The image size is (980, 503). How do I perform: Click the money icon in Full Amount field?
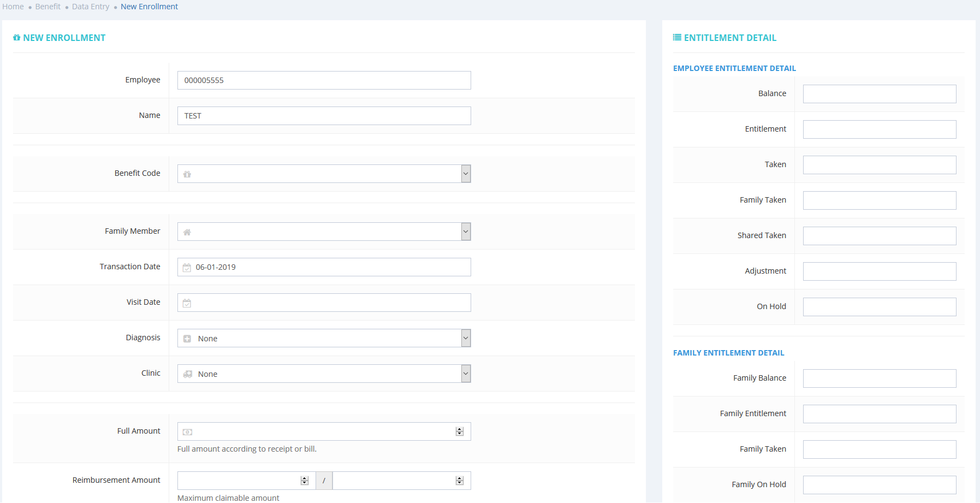[187, 432]
